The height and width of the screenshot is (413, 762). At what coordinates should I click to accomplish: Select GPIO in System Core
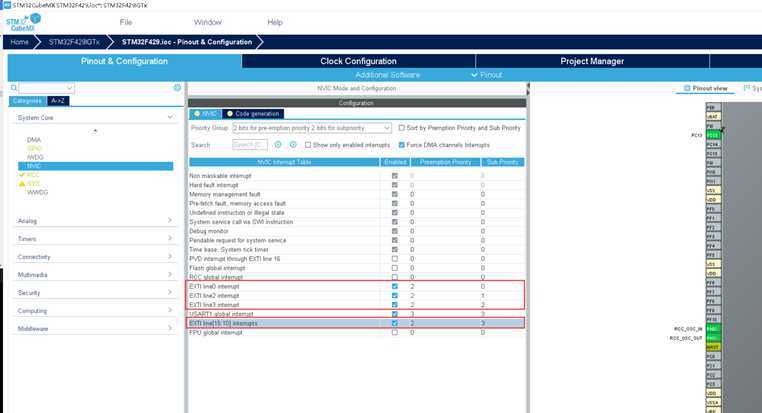(x=34, y=149)
